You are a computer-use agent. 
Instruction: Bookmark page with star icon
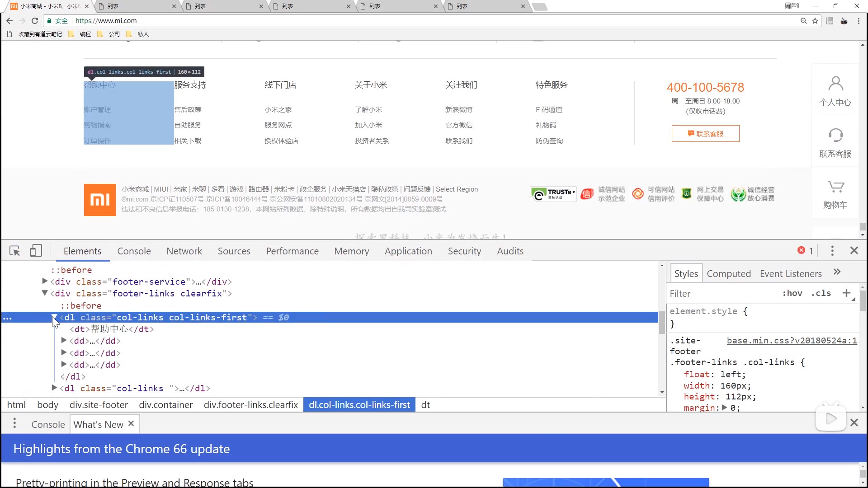tap(815, 21)
